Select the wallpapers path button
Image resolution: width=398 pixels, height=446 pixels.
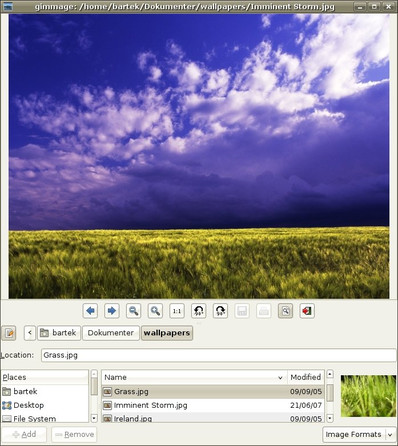point(167,333)
